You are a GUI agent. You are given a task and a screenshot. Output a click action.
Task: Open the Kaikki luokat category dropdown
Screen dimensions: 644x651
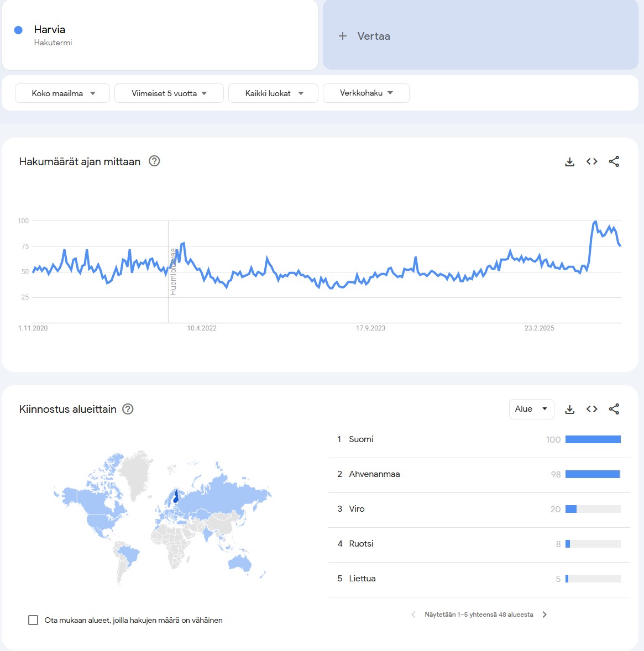click(273, 93)
